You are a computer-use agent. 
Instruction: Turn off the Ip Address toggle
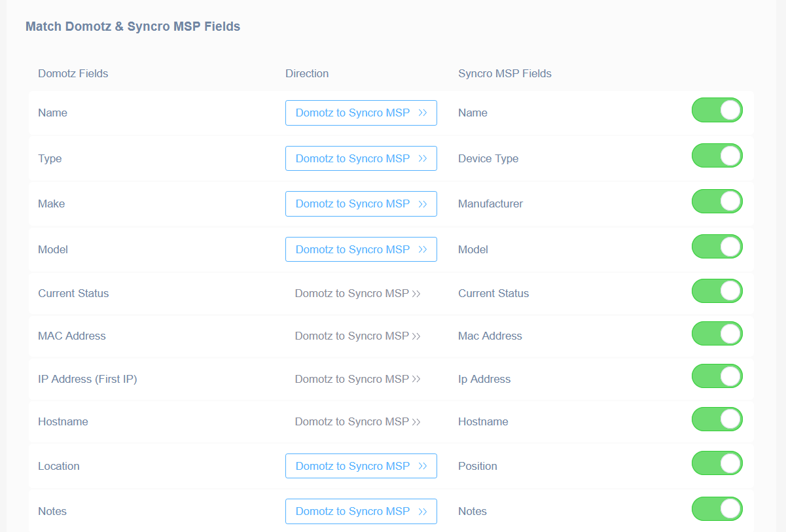[717, 376]
